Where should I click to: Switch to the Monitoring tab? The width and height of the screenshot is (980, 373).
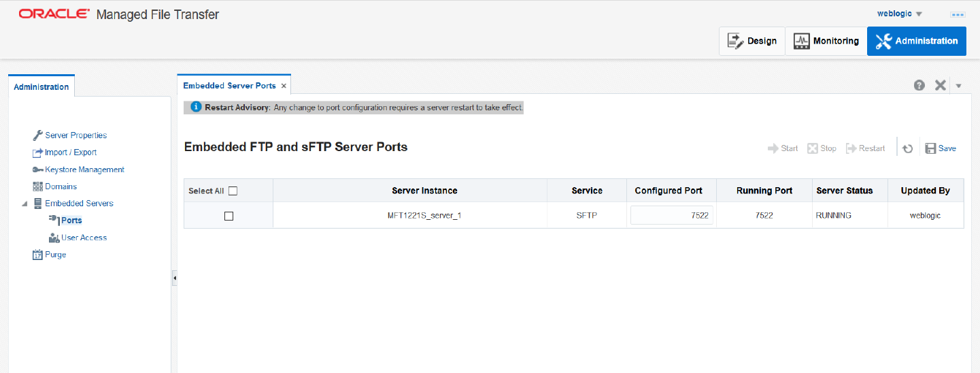pyautogui.click(x=826, y=41)
